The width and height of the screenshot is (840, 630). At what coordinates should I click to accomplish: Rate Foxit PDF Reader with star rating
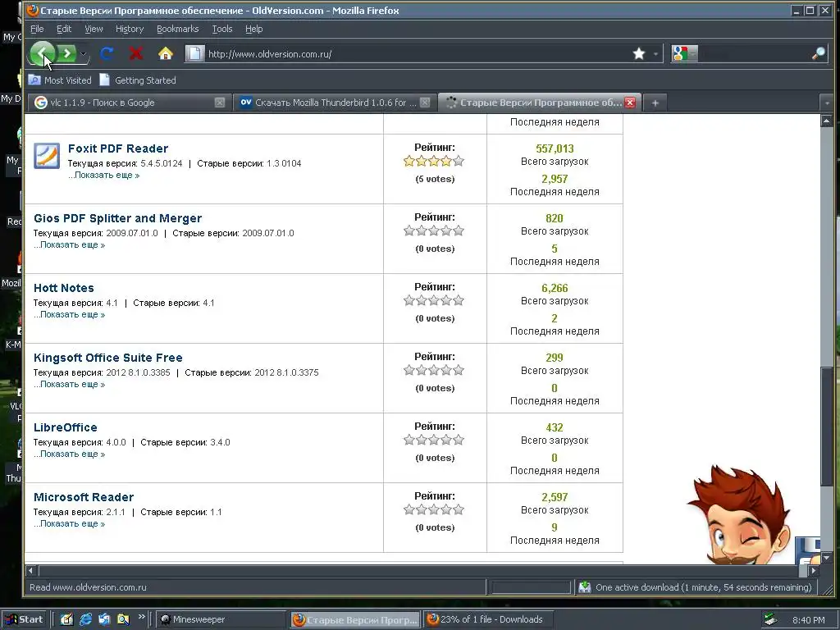(x=434, y=162)
